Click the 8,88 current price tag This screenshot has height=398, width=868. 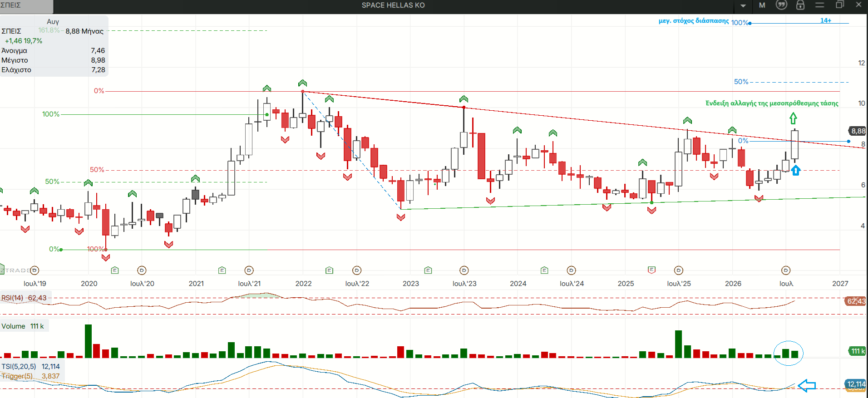858,131
